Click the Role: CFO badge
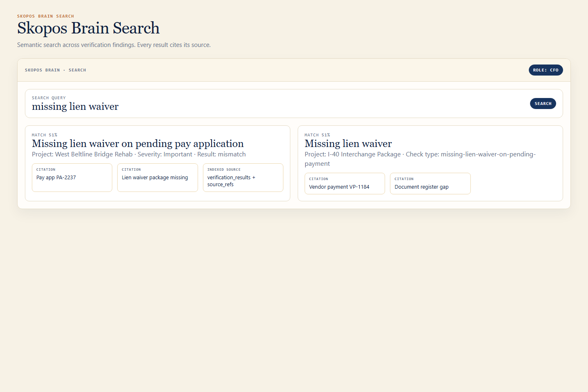Screen dimensions: 588x392 546,70
